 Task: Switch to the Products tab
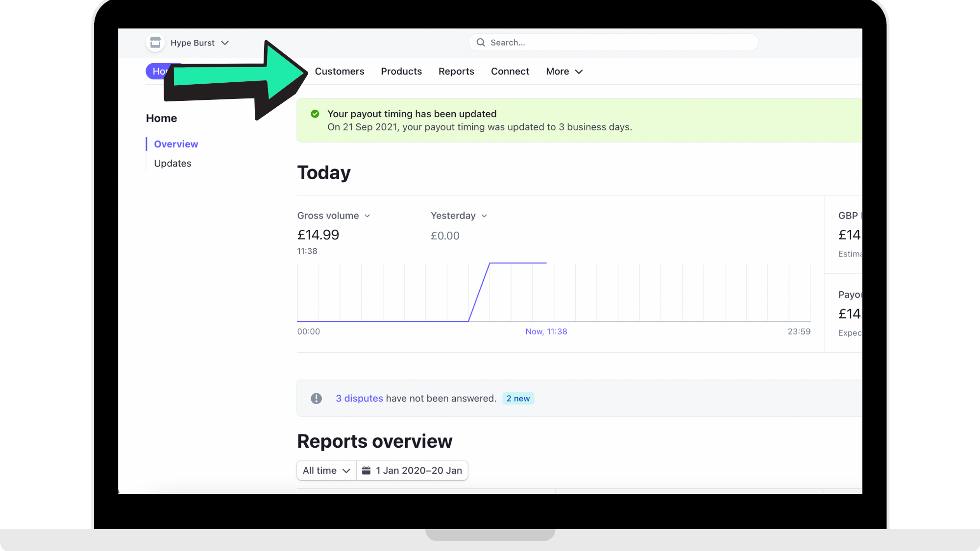(x=401, y=72)
